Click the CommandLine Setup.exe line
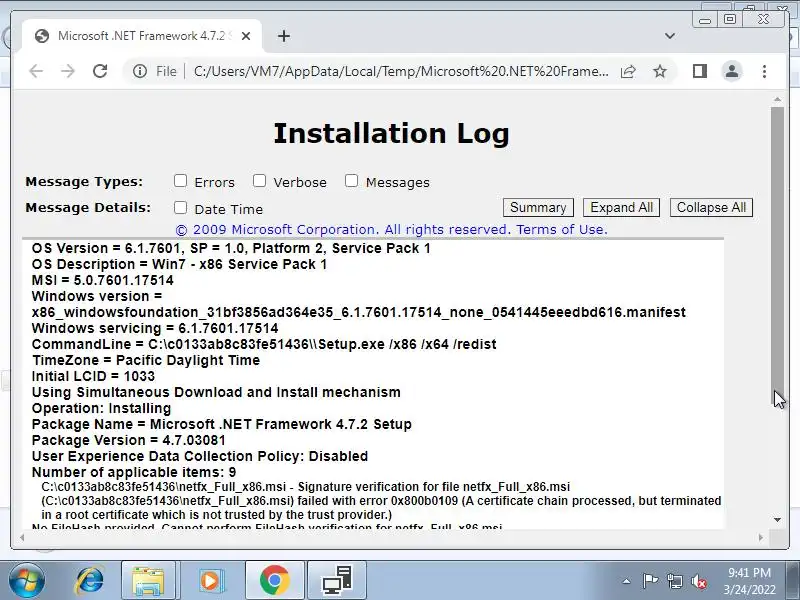800x600 pixels. [x=264, y=344]
